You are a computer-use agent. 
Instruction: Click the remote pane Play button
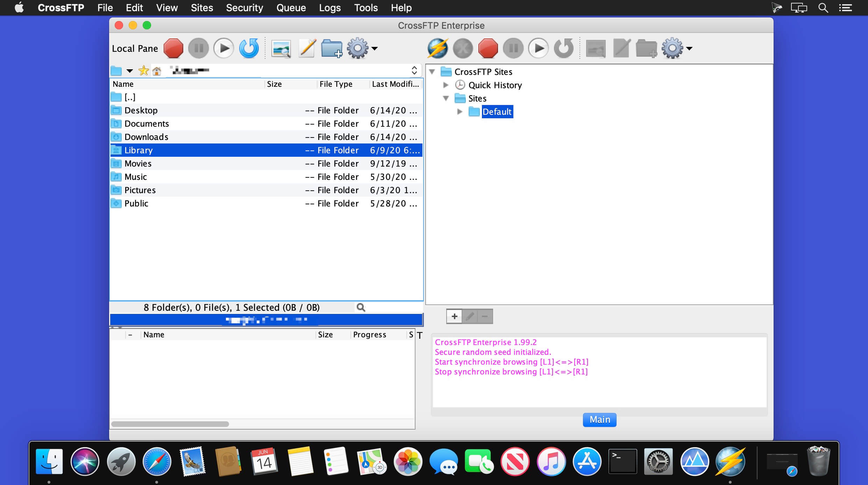pyautogui.click(x=539, y=48)
